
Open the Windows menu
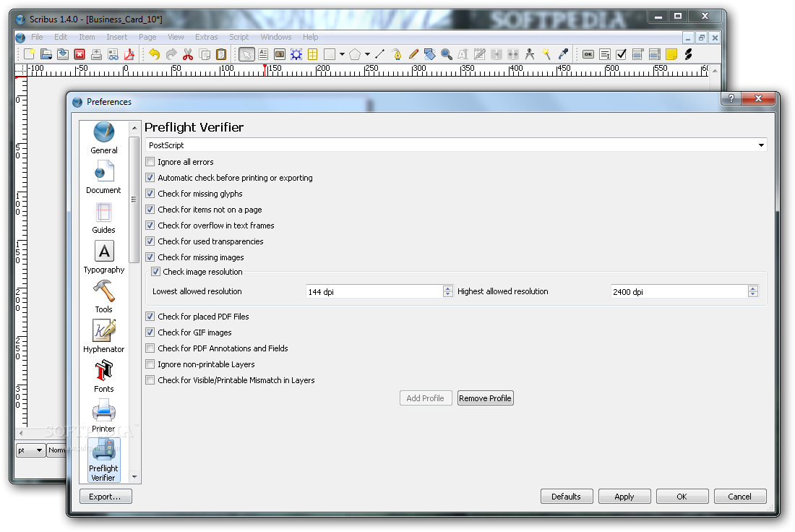pyautogui.click(x=276, y=37)
